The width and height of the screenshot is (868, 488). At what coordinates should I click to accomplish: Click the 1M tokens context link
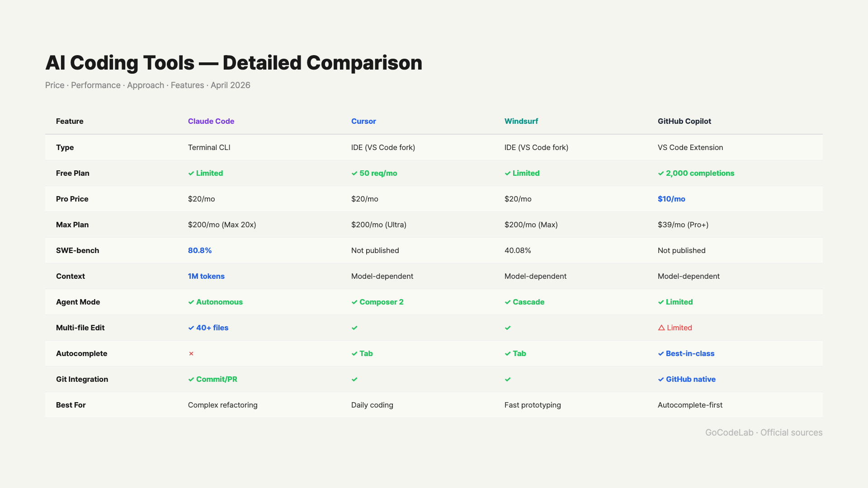coord(206,276)
